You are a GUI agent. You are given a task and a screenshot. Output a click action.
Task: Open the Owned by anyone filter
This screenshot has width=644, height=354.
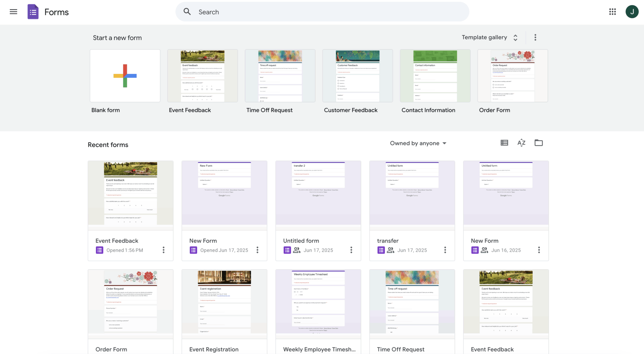418,143
